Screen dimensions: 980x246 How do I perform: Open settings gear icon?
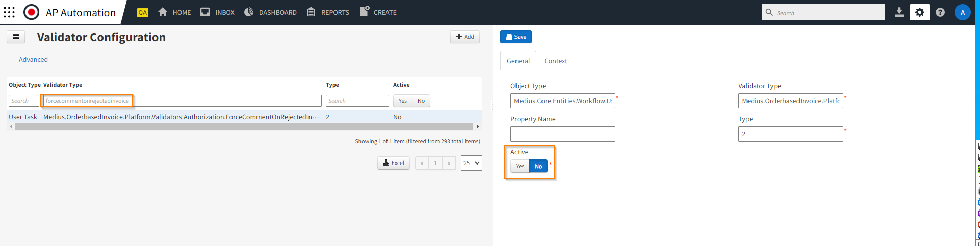[920, 12]
